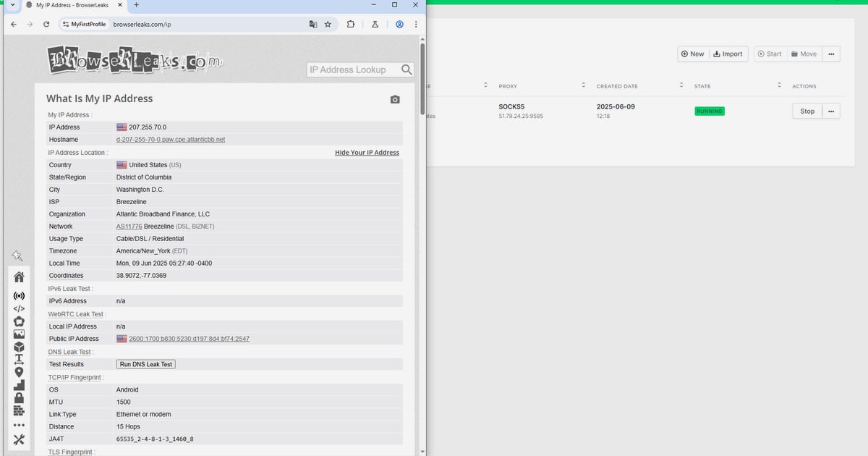This screenshot has height=456, width=868.
Task: Open the WebRTC leak test sidebar icon
Action: pos(19,321)
